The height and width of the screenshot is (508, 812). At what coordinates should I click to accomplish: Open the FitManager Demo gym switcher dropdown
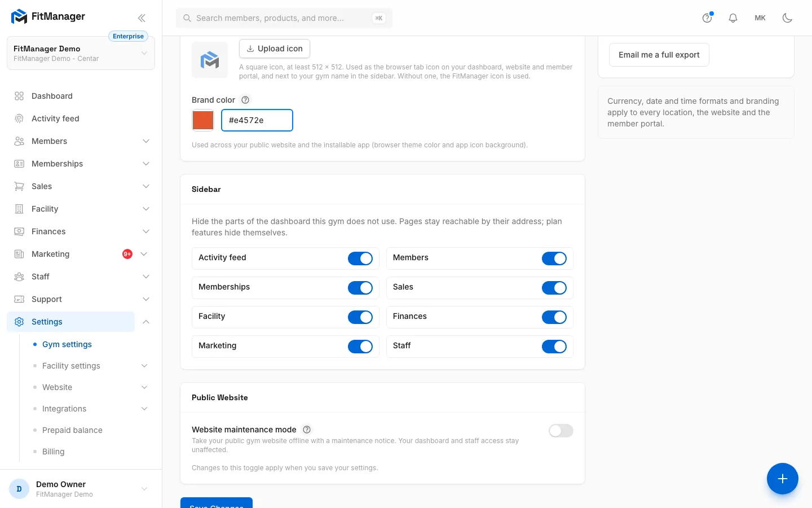coord(81,53)
